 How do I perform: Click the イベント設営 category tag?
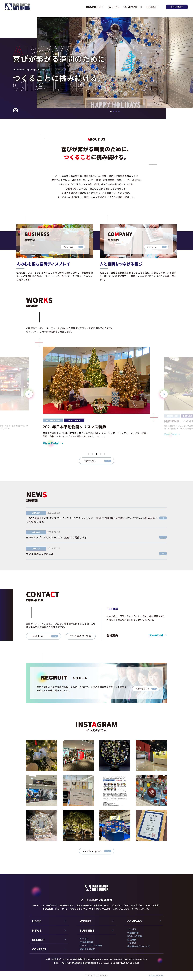pos(74,420)
